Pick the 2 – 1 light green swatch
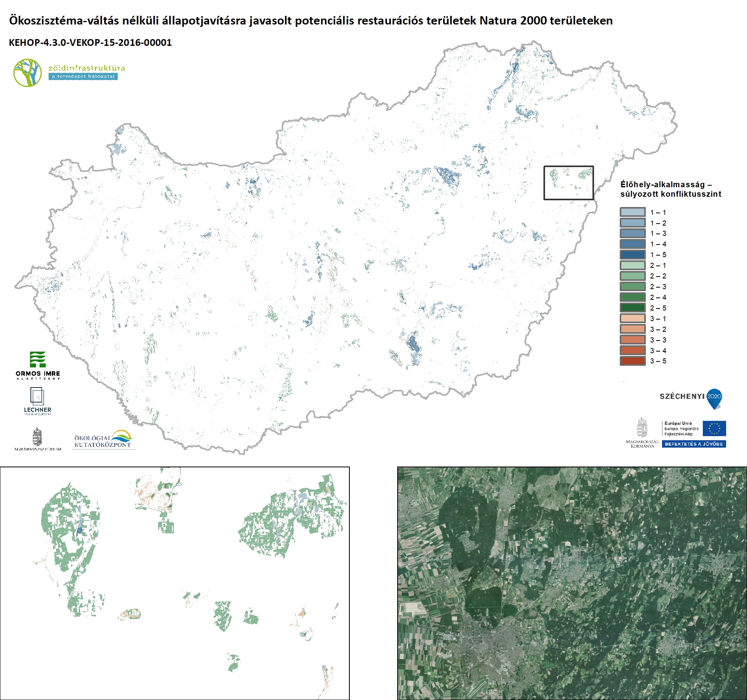This screenshot has height=700, width=747. (x=632, y=265)
